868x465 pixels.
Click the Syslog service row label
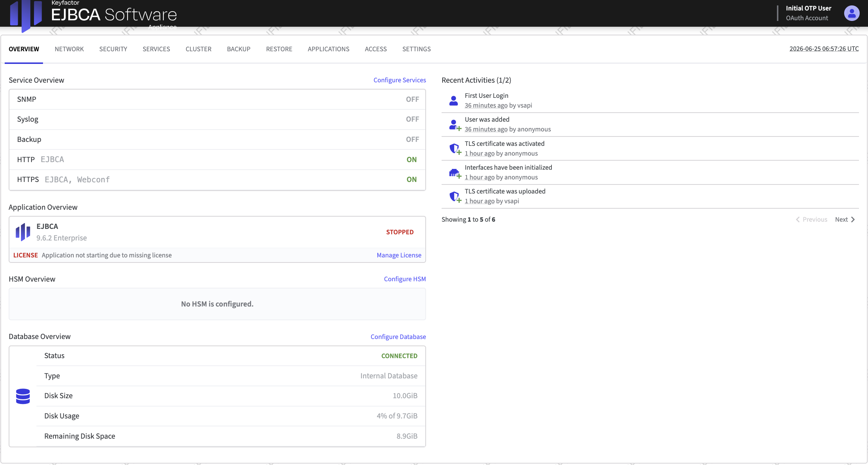27,119
